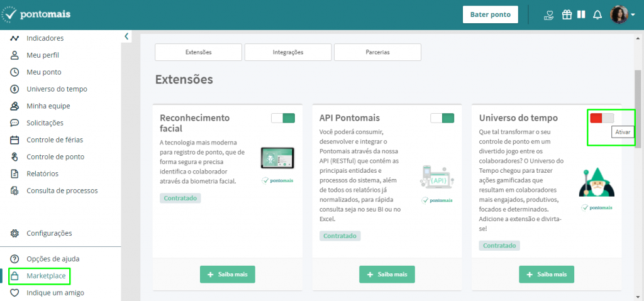Open Universo do tempo in sidebar

pyautogui.click(x=57, y=89)
